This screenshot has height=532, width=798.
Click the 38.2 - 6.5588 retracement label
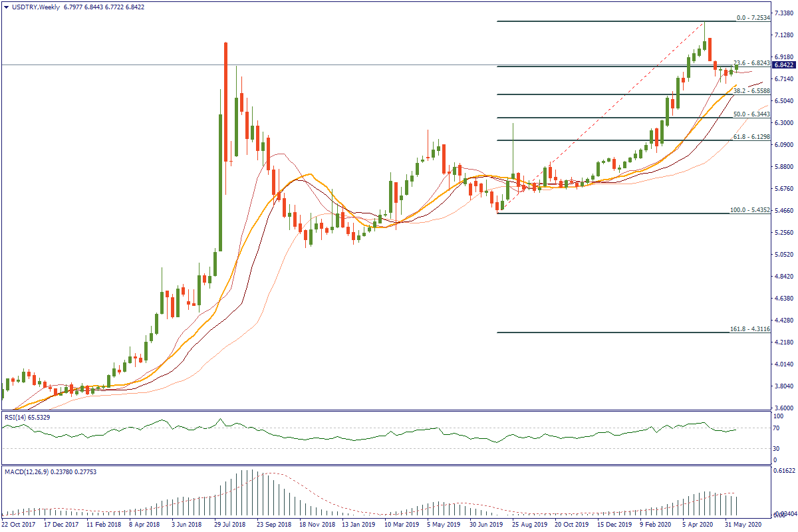pos(751,90)
